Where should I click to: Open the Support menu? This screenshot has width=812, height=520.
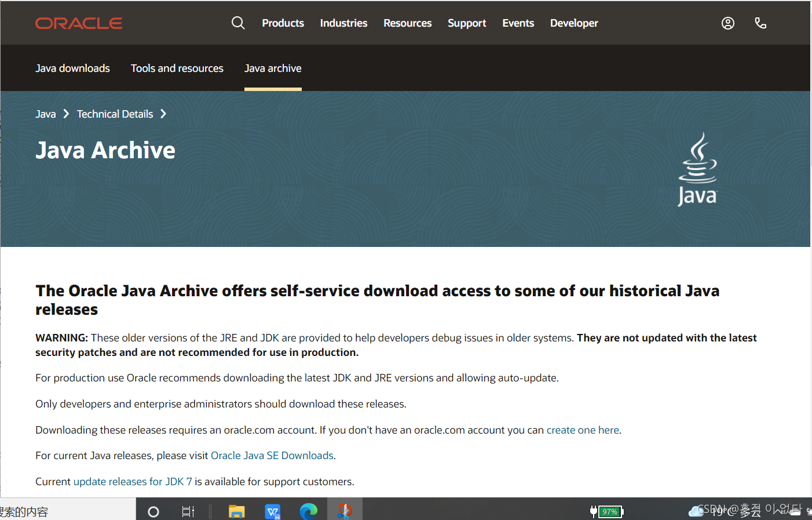click(467, 23)
